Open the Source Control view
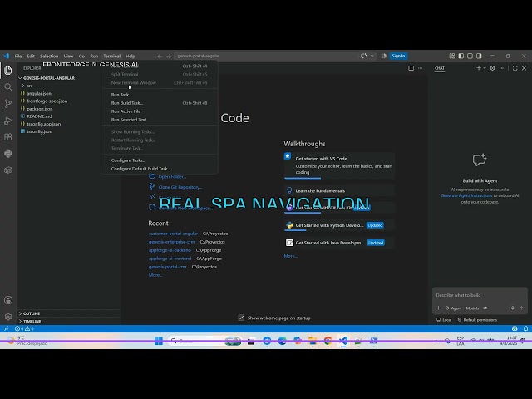This screenshot has width=532, height=399. click(8, 103)
